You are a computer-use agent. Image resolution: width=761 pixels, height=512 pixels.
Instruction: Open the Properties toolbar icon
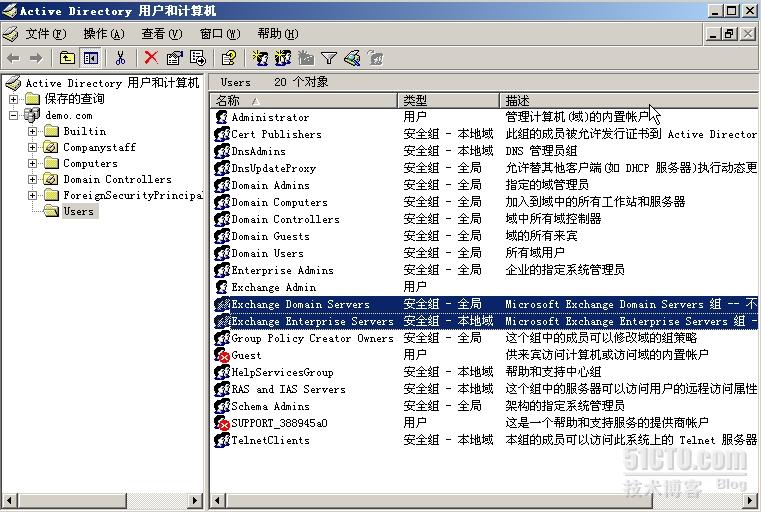point(174,59)
